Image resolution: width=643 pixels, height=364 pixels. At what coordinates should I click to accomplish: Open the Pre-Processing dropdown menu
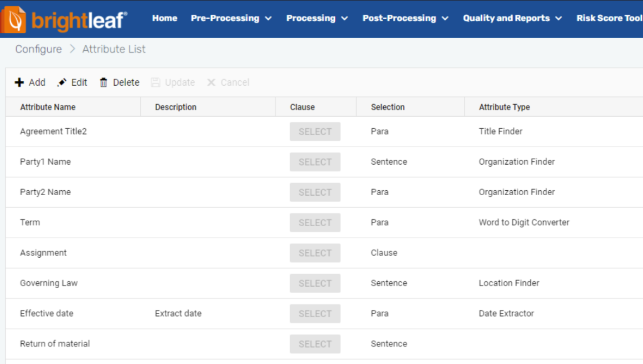click(x=226, y=18)
